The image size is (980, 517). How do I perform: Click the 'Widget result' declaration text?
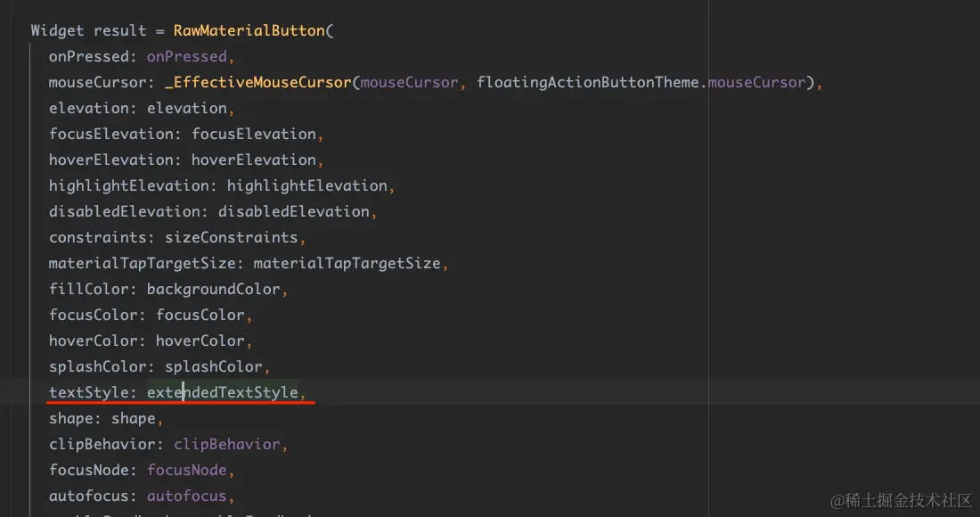[88, 30]
